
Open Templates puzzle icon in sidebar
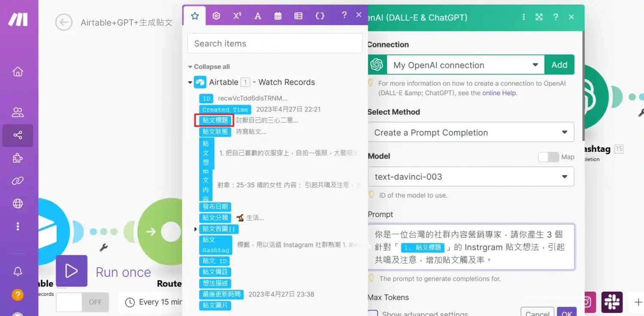(x=18, y=158)
